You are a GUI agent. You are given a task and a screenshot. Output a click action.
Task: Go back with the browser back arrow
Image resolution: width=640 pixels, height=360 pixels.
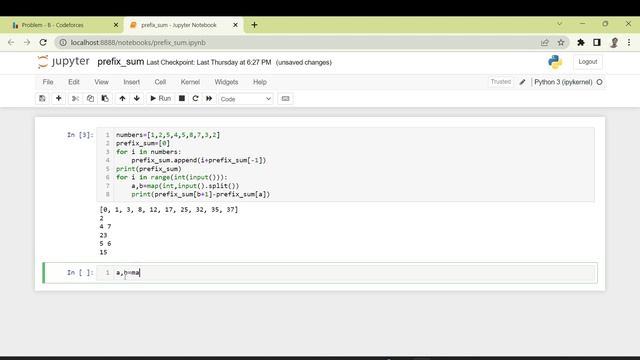point(11,42)
